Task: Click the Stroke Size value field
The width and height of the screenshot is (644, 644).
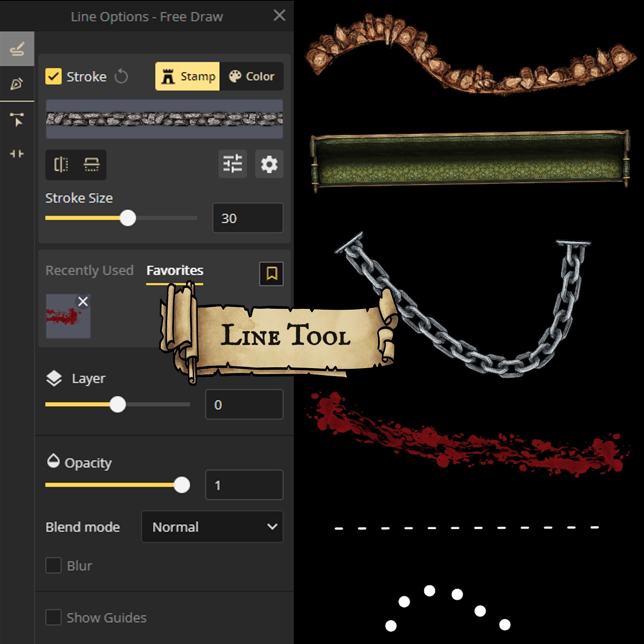Action: [248, 218]
